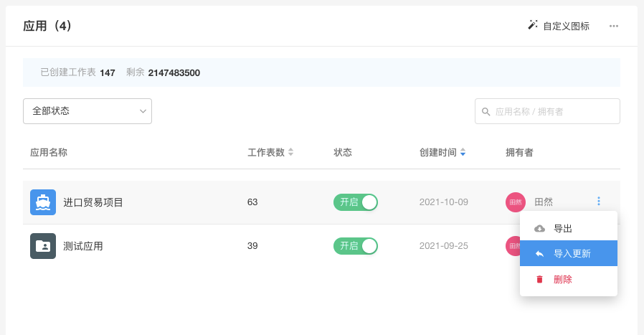
Task: Click the red trash delete icon
Action: (540, 279)
